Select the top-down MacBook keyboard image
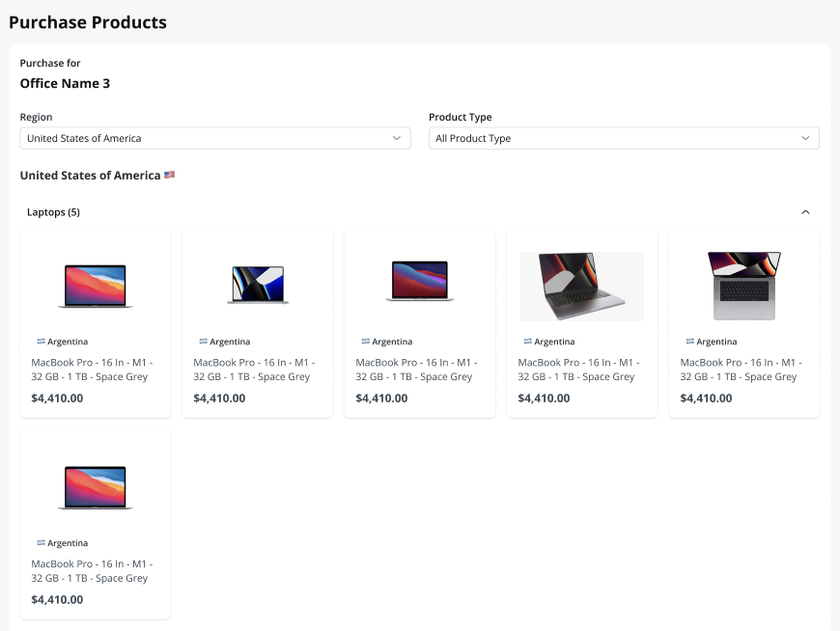This screenshot has height=631, width=840. click(x=744, y=286)
